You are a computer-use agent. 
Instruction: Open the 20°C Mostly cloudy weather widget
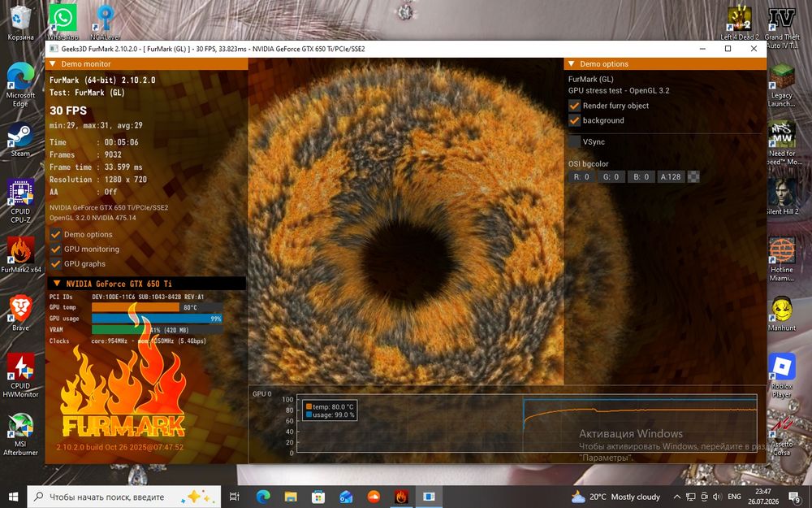coord(615,497)
